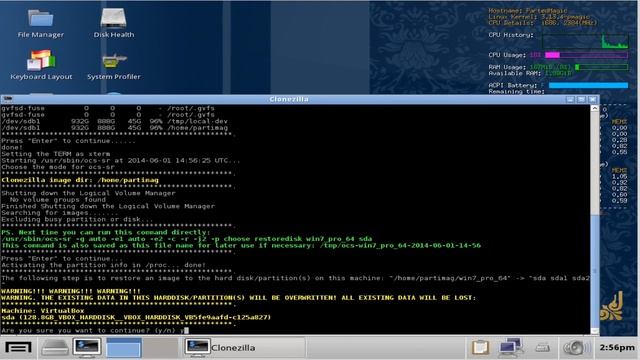Open the Clonezilla window menu icon
The height and width of the screenshot is (360, 640).
click(7, 99)
